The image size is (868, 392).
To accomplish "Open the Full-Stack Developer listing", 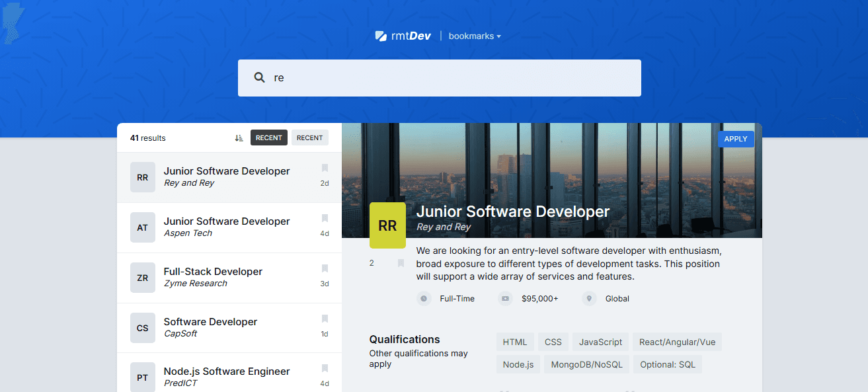I will coord(229,278).
